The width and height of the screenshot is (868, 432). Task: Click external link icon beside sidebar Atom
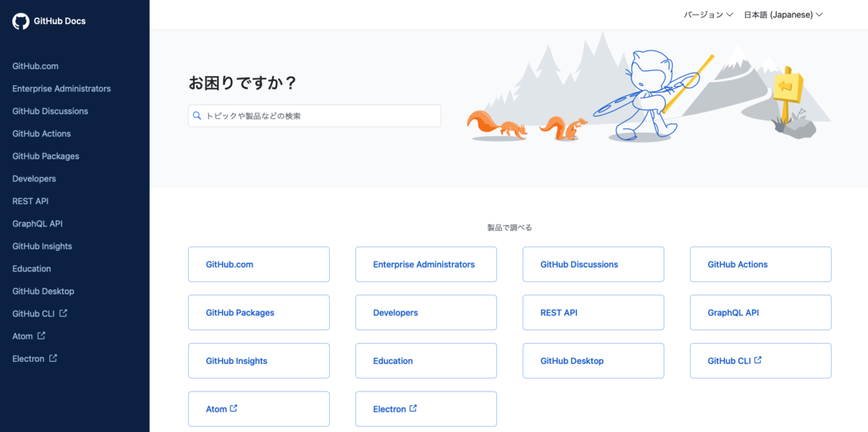tap(41, 336)
